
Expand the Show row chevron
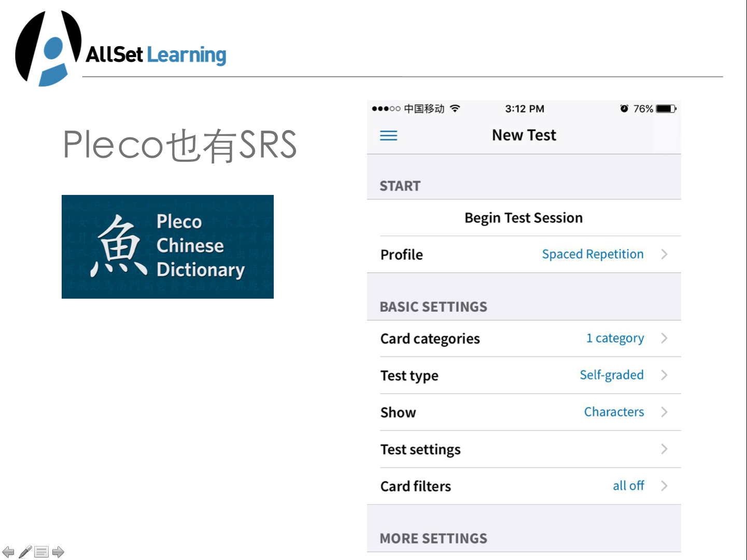(664, 412)
